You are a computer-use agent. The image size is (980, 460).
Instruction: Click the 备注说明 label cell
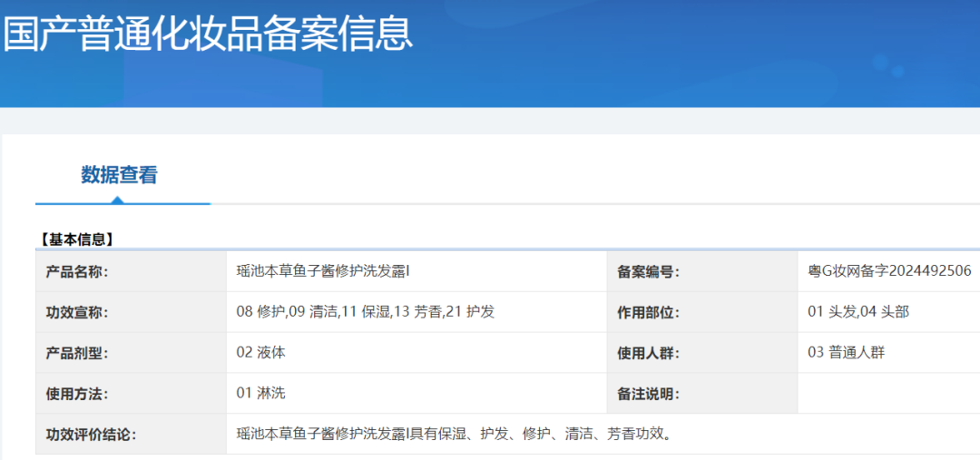(648, 394)
